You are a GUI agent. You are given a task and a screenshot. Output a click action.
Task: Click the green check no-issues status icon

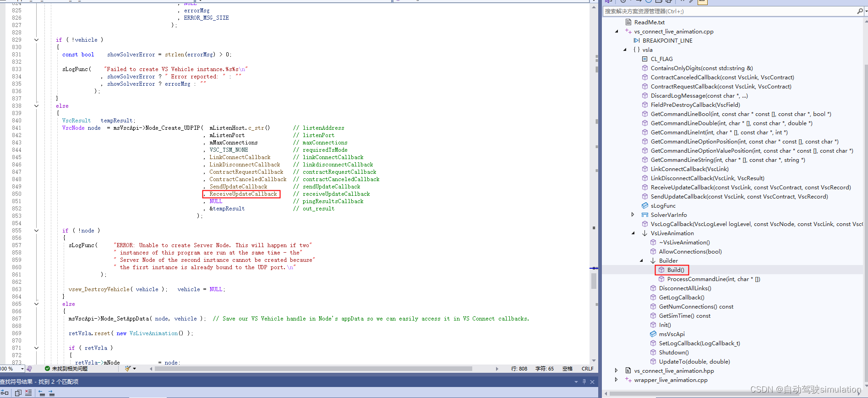tap(47, 369)
